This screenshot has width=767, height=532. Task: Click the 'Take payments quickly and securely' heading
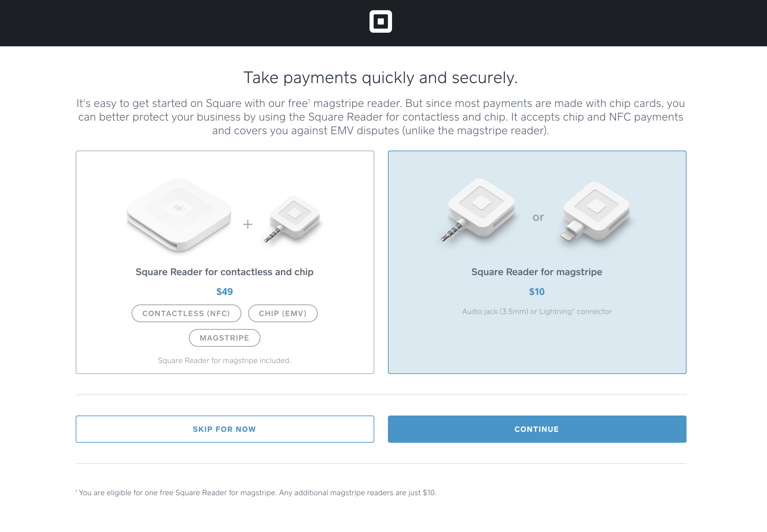click(x=381, y=77)
